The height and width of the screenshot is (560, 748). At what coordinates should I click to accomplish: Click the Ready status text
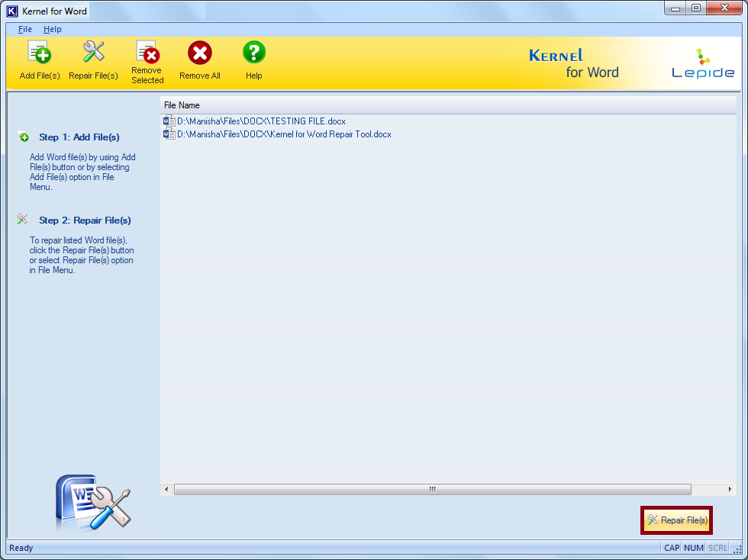[21, 548]
